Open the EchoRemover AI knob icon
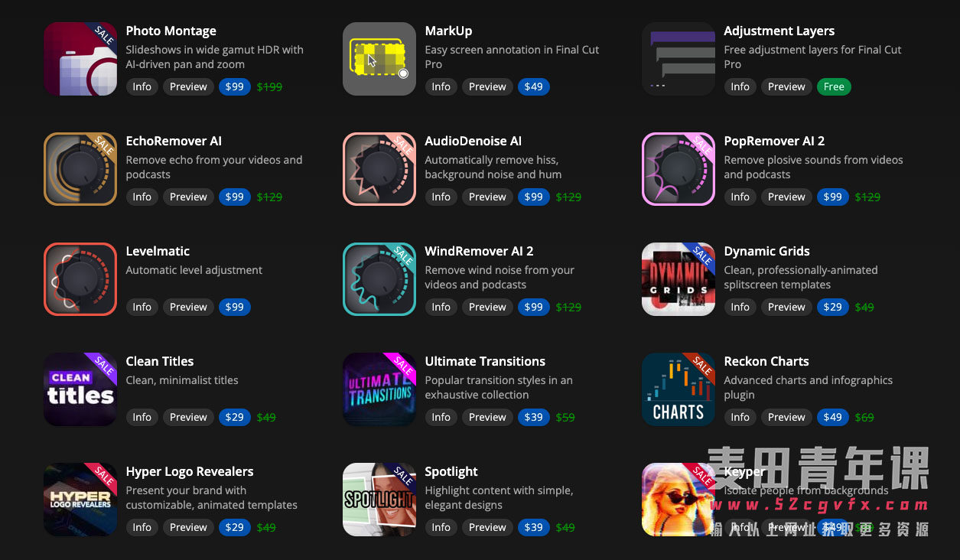 click(80, 169)
